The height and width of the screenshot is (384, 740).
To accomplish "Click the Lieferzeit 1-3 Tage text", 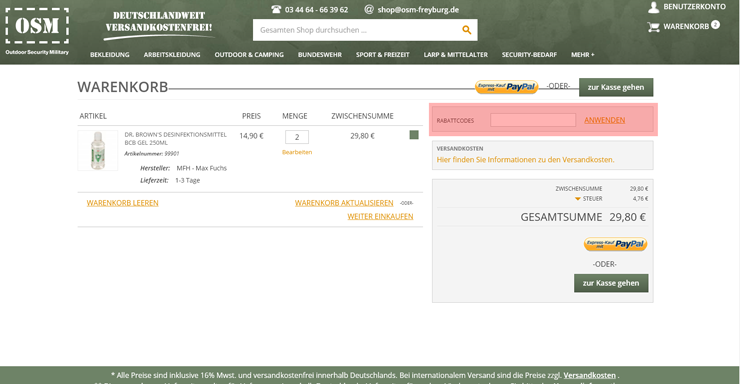I will click(x=170, y=180).
